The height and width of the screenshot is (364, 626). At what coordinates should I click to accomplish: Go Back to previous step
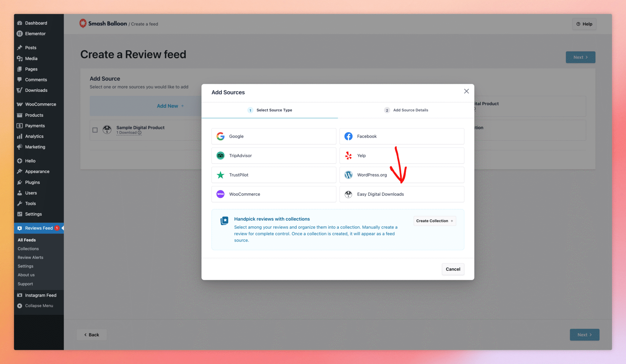[92, 335]
